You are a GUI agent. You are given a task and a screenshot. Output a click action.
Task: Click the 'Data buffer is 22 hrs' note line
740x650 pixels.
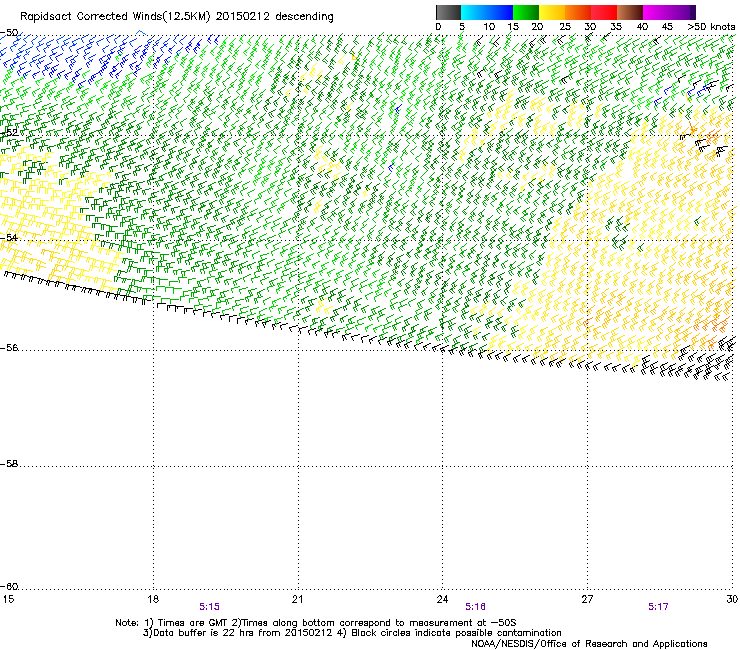(352, 633)
